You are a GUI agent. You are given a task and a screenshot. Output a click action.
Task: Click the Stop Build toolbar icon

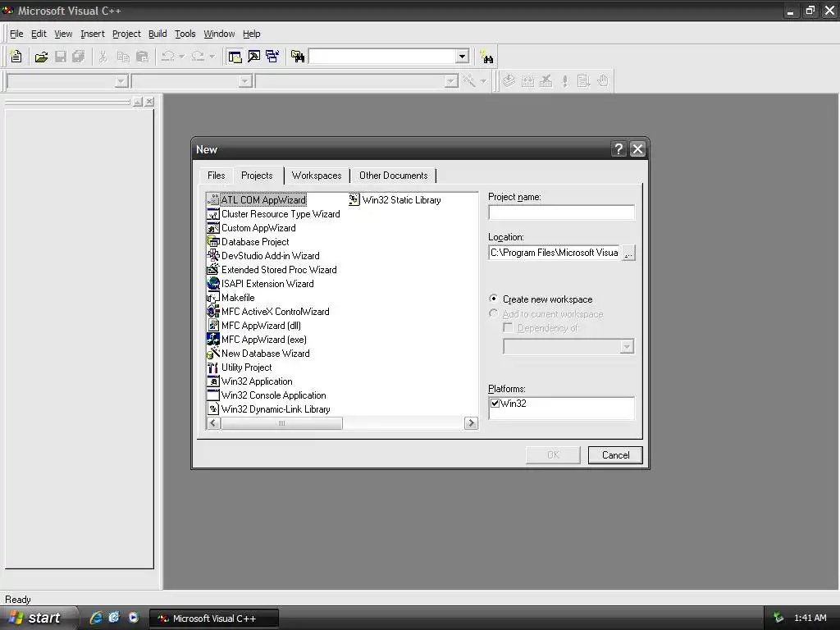[x=546, y=81]
